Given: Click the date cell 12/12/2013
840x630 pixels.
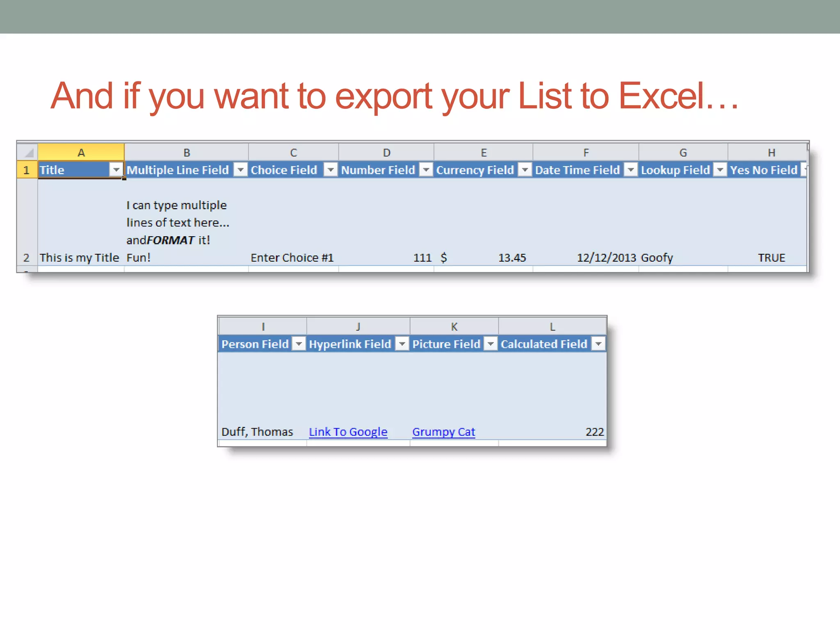Looking at the screenshot, I should 586,222.
